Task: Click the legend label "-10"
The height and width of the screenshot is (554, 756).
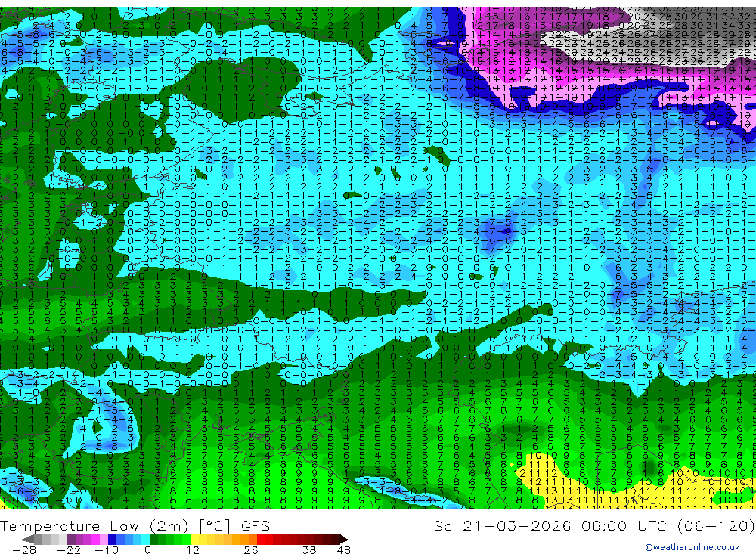Action: (x=107, y=549)
